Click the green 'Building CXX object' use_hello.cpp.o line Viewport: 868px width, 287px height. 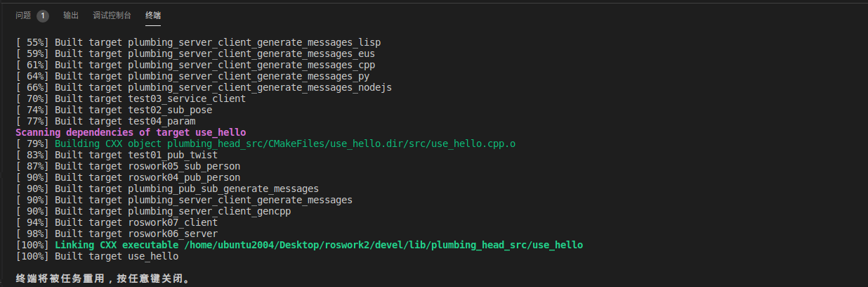pos(265,143)
